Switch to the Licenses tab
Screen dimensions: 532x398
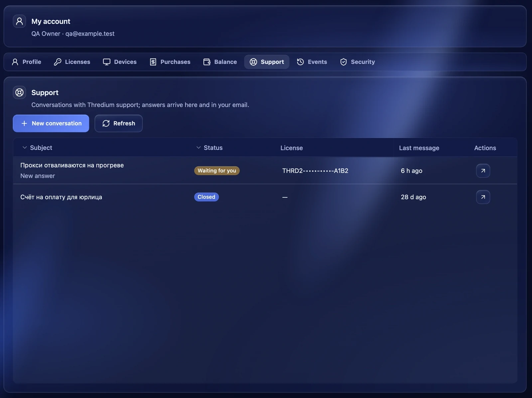tap(72, 62)
